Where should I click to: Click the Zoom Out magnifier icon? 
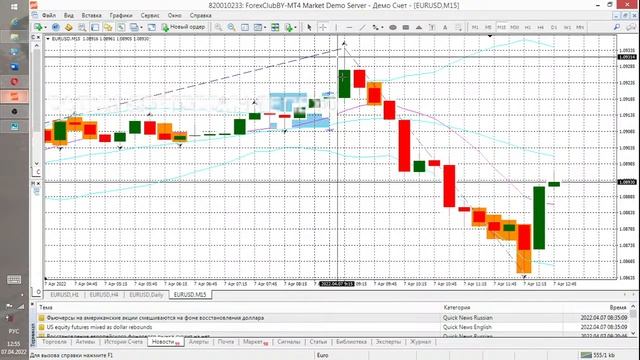coord(231,27)
